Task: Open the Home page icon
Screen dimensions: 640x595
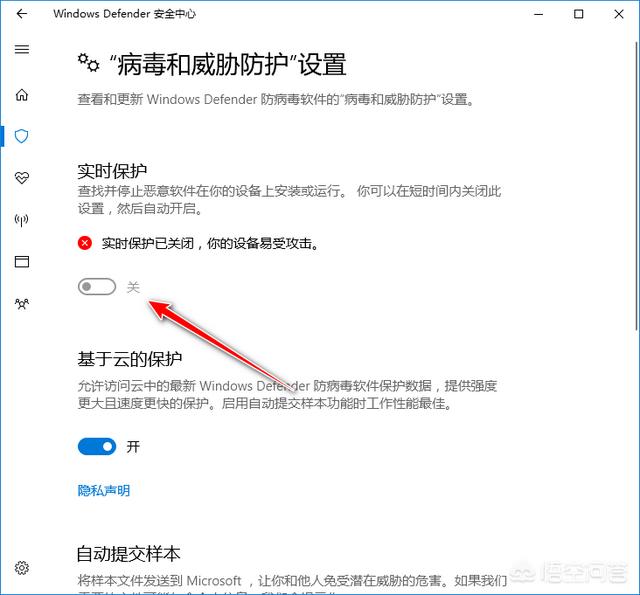Action: click(x=22, y=95)
